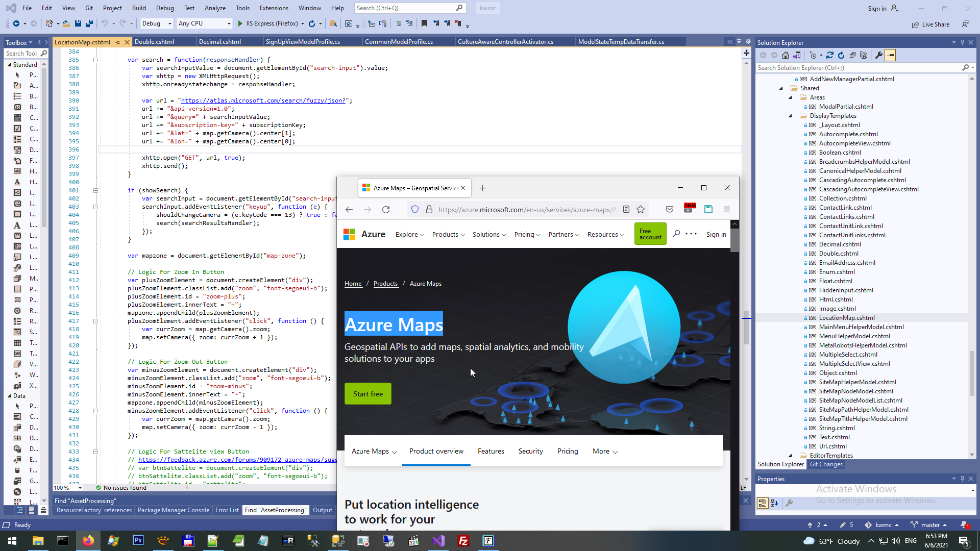Switch to the Double.cshtml tab
This screenshot has width=980, height=551.
coord(154,42)
